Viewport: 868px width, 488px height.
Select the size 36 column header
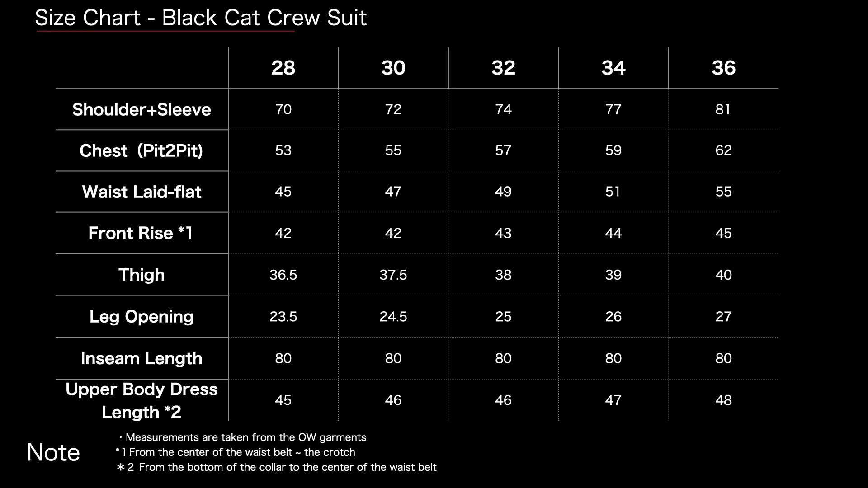click(x=723, y=68)
